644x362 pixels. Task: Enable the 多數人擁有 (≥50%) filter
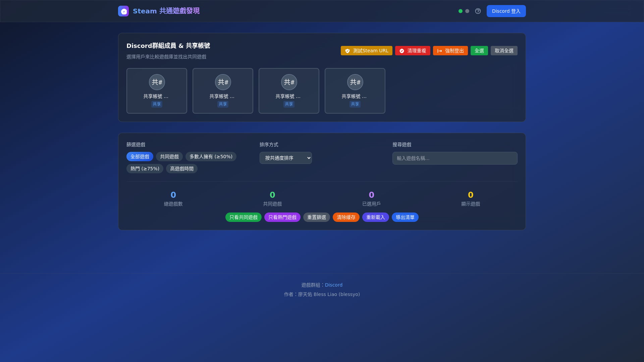pos(211,157)
